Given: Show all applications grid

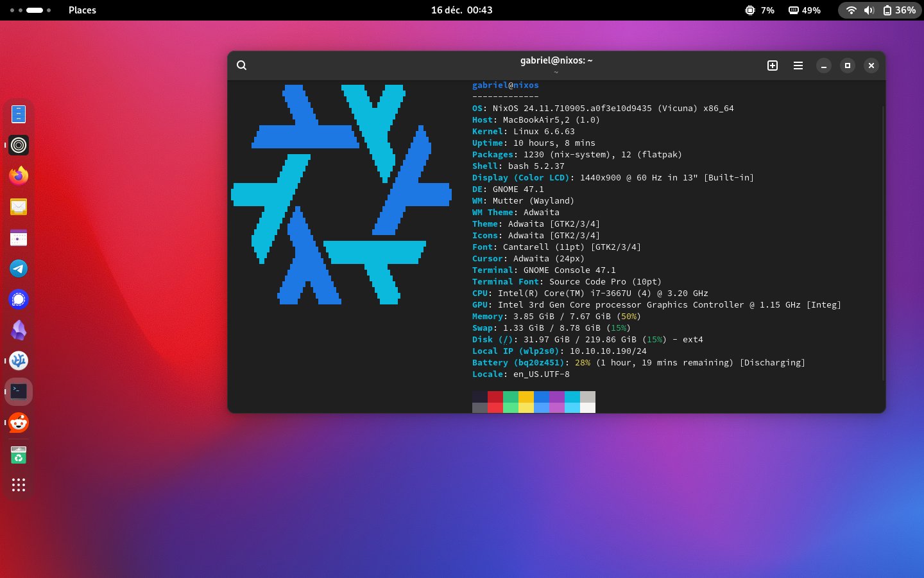Looking at the screenshot, I should pos(19,485).
